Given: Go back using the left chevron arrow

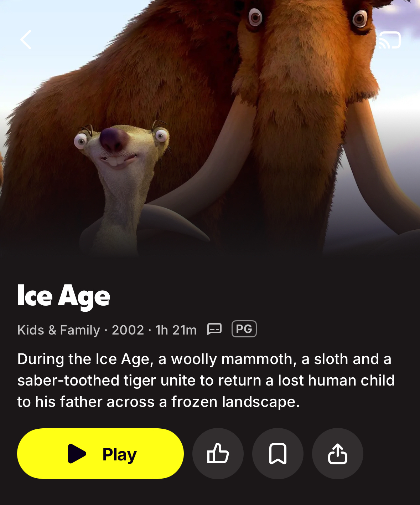Looking at the screenshot, I should (x=26, y=40).
